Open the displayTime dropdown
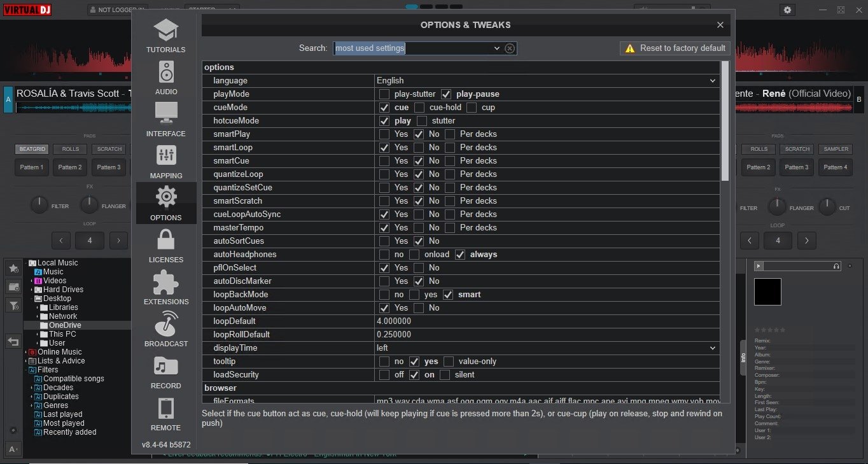 click(713, 348)
